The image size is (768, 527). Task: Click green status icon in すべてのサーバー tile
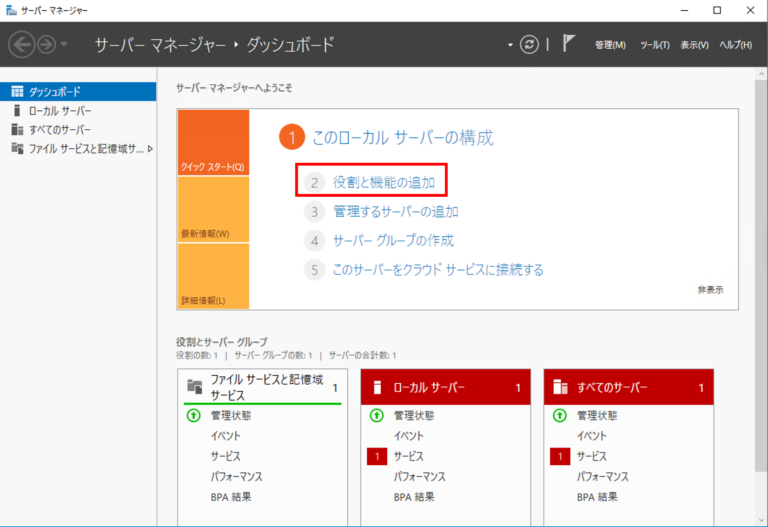coord(560,416)
